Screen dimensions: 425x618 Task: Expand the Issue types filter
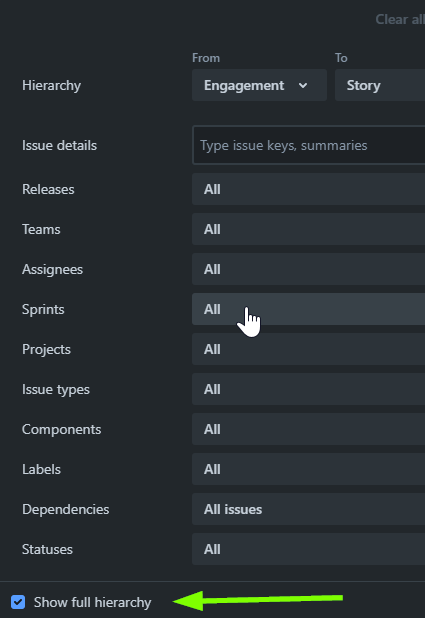pos(308,389)
